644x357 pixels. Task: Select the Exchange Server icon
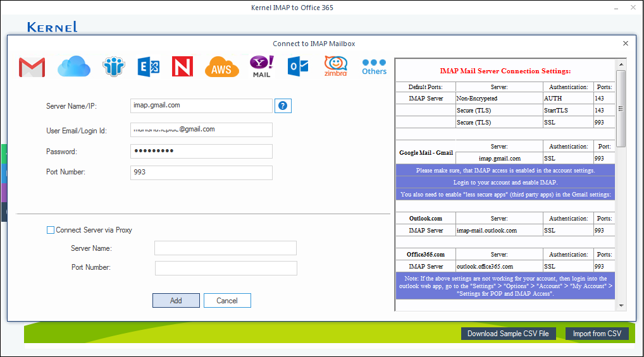coord(148,67)
